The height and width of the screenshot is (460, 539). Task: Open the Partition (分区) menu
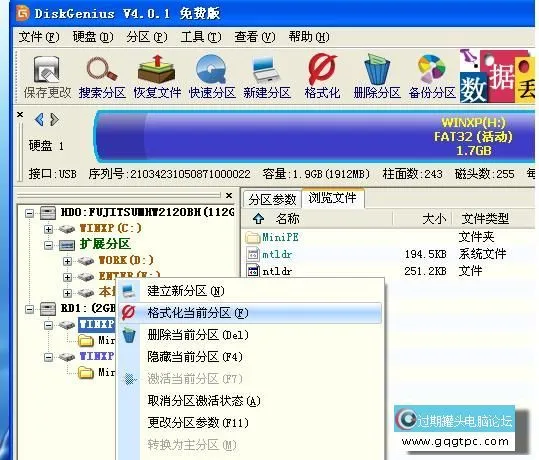(x=147, y=36)
